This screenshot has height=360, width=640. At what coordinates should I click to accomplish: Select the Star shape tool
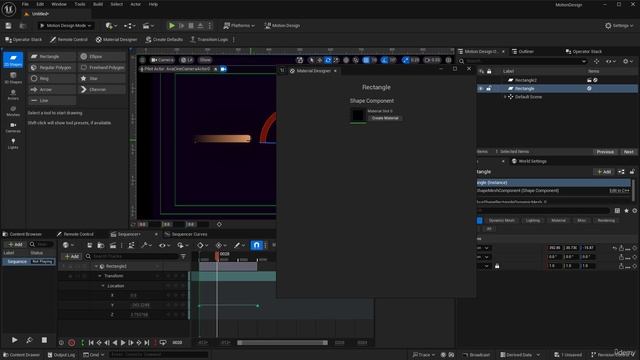(102, 78)
